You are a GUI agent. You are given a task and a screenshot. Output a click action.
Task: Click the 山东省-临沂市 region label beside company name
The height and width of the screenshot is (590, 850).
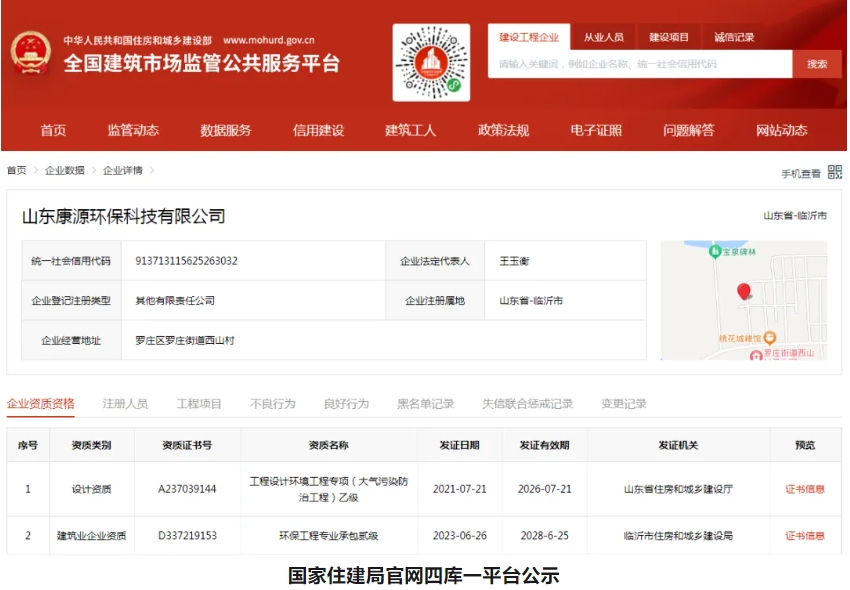click(x=795, y=216)
